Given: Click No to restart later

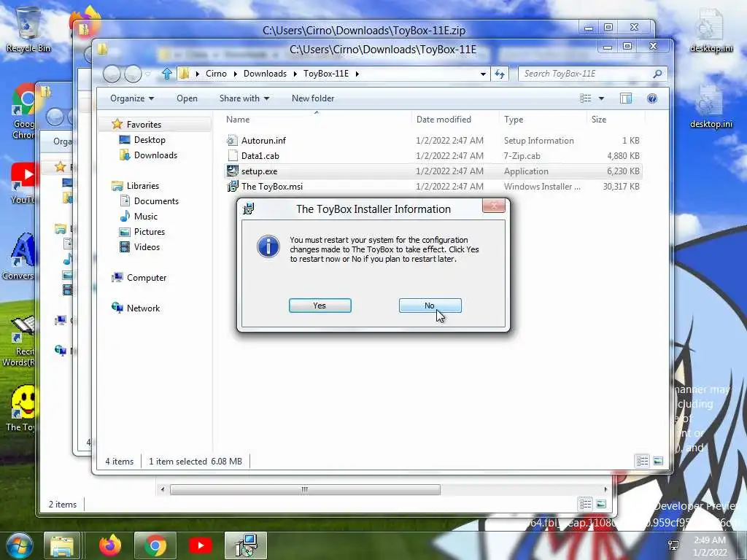Looking at the screenshot, I should pyautogui.click(x=430, y=306).
